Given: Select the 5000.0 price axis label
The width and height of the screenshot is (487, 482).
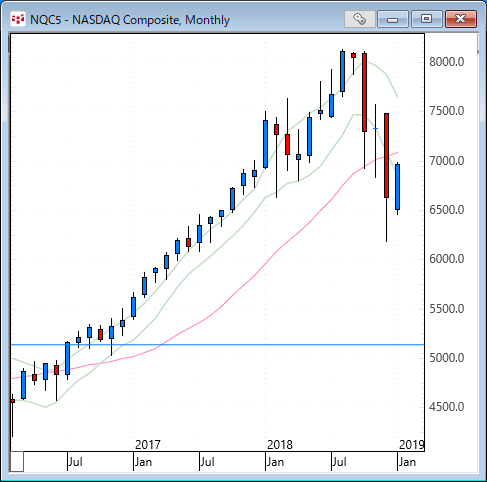Looking at the screenshot, I should (446, 358).
